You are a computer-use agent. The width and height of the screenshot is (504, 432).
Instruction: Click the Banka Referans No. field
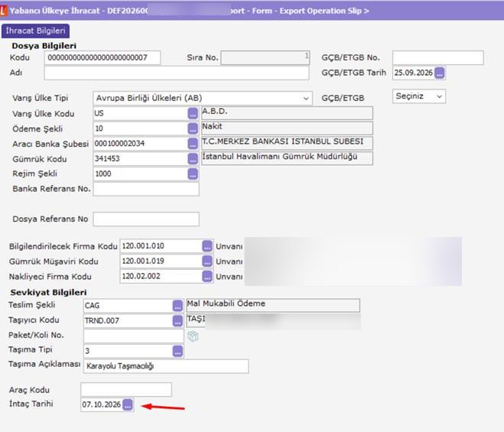(x=146, y=189)
